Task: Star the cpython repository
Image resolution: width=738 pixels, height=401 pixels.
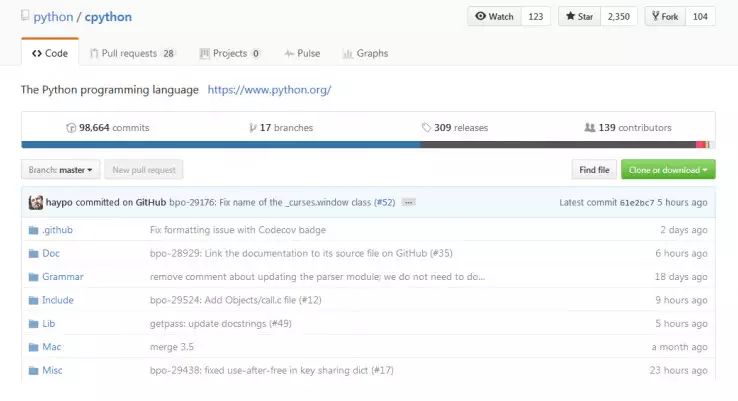Action: pyautogui.click(x=579, y=16)
